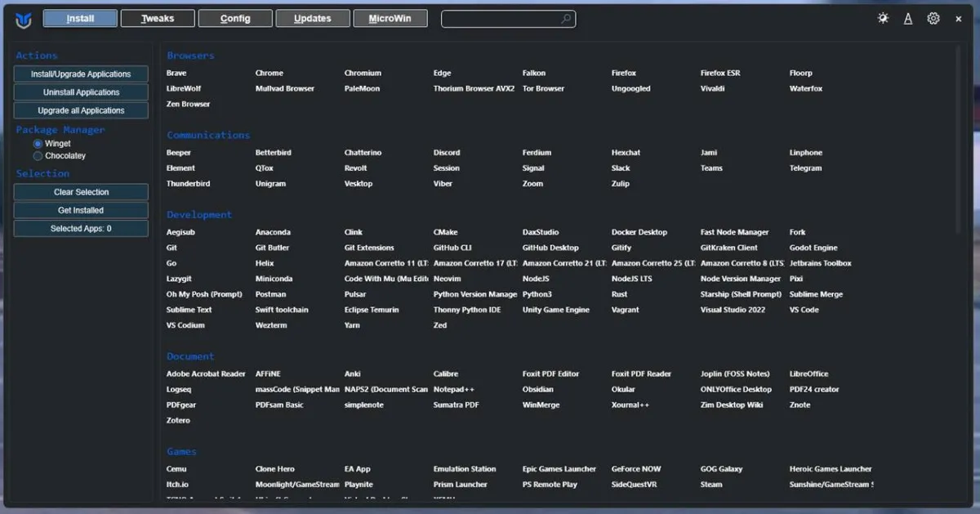Select Brave in Browsers

point(176,74)
